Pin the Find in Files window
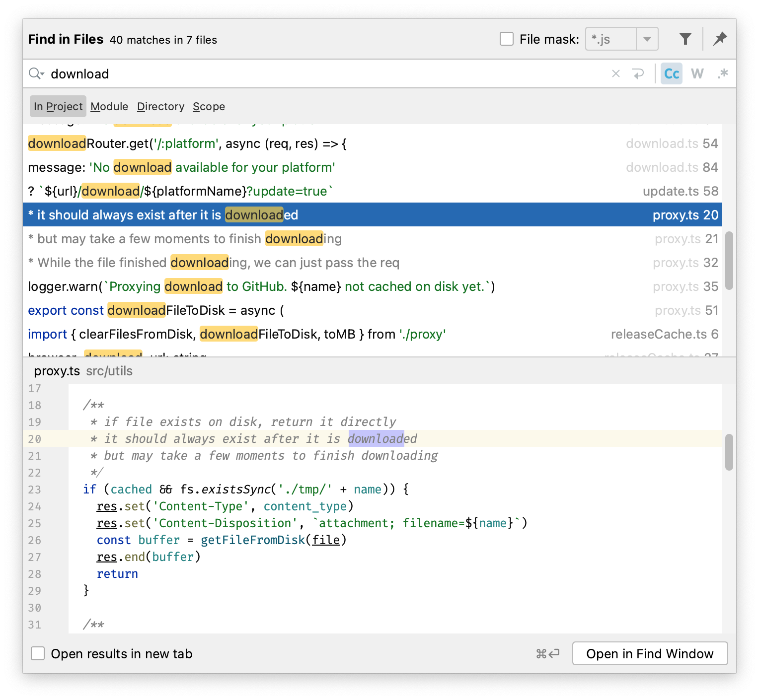The height and width of the screenshot is (700, 759). 720,39
